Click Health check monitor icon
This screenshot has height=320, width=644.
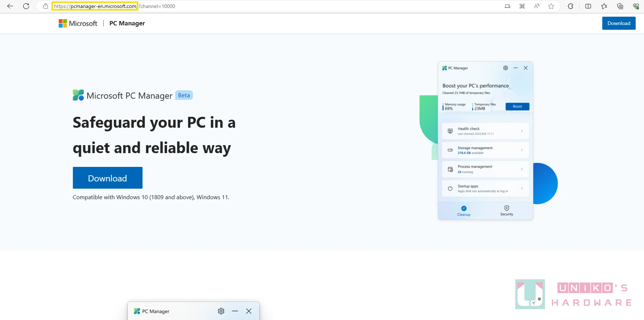pyautogui.click(x=450, y=131)
